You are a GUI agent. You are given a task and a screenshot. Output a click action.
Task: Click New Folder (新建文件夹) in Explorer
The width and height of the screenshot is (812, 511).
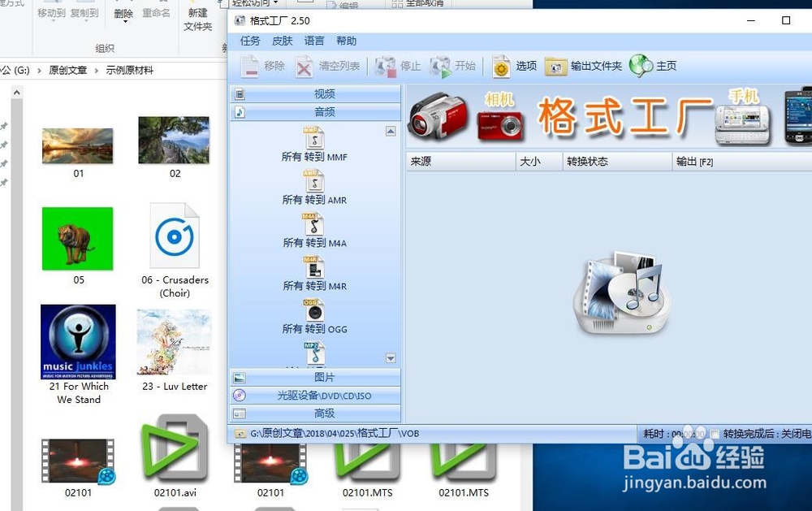click(198, 19)
